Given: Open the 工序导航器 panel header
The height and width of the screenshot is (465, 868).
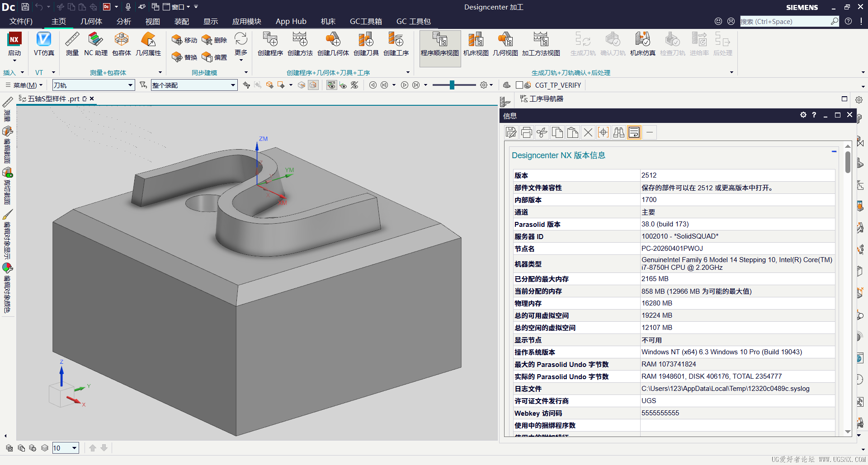Looking at the screenshot, I should [x=542, y=99].
